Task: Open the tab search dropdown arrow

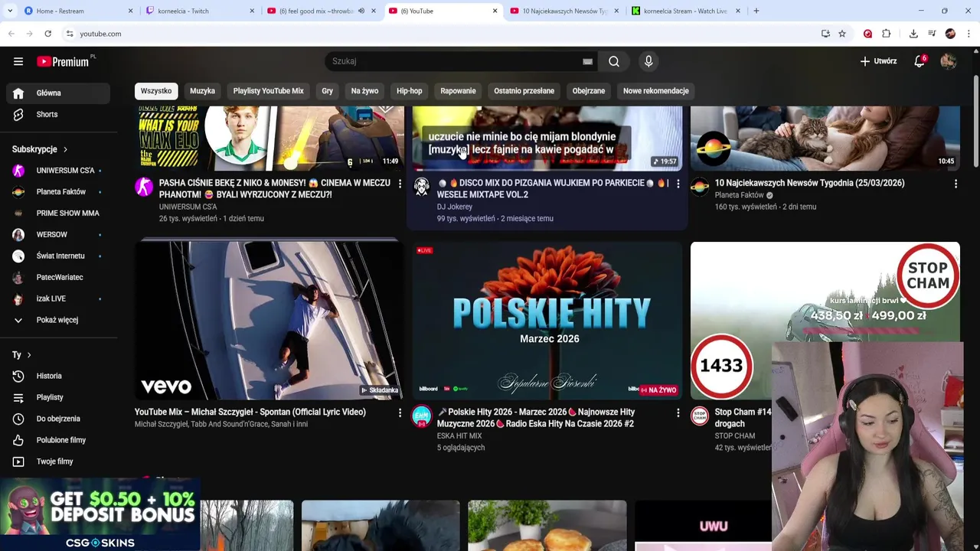Action: pyautogui.click(x=9, y=11)
